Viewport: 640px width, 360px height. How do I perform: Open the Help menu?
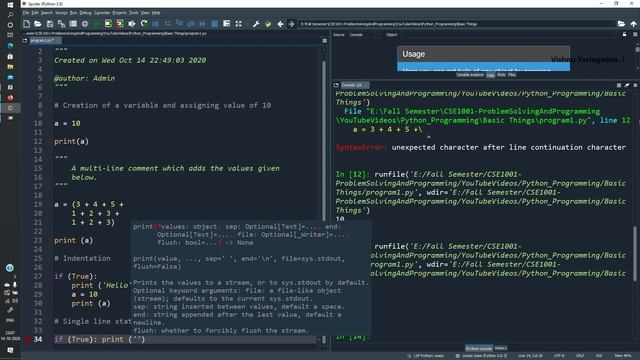(x=156, y=13)
